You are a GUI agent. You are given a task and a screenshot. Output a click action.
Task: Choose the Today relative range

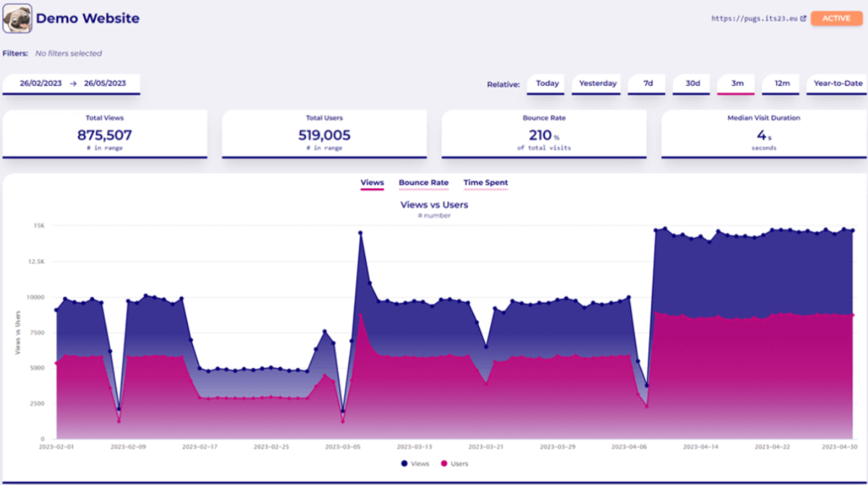[548, 84]
